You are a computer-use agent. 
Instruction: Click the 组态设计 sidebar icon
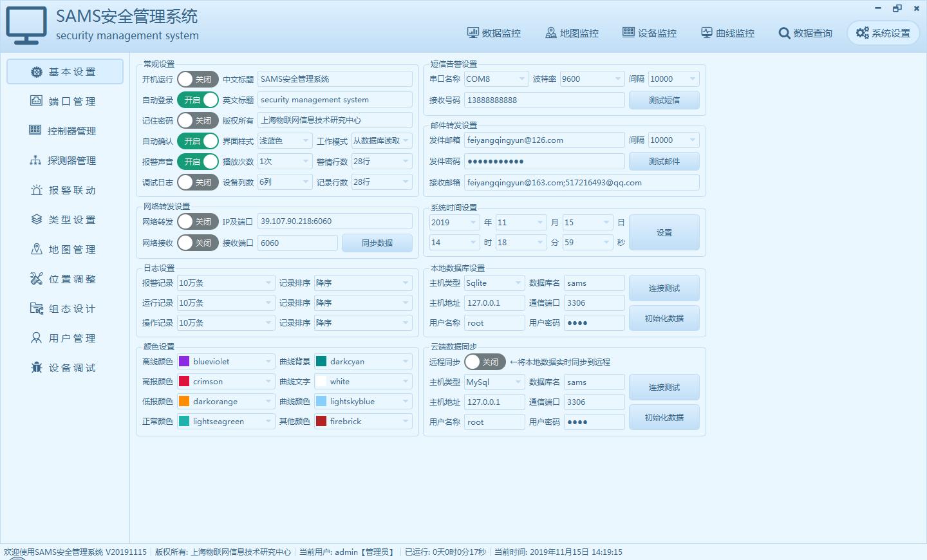pos(37,308)
